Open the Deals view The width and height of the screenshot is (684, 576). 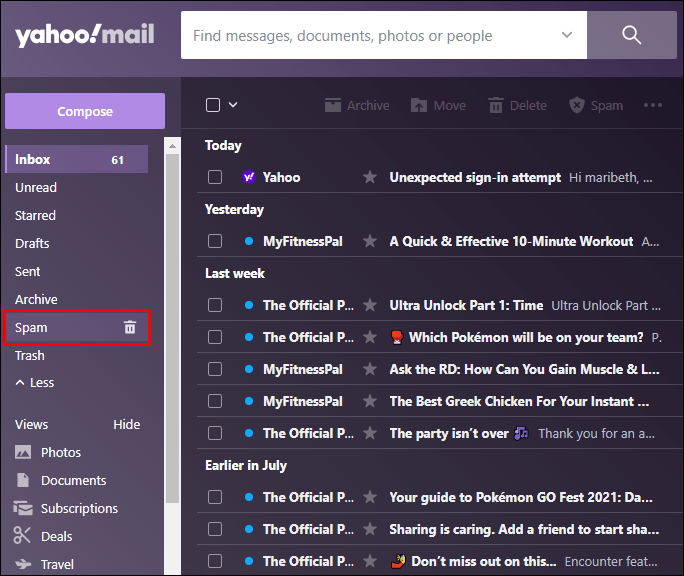[x=43, y=536]
